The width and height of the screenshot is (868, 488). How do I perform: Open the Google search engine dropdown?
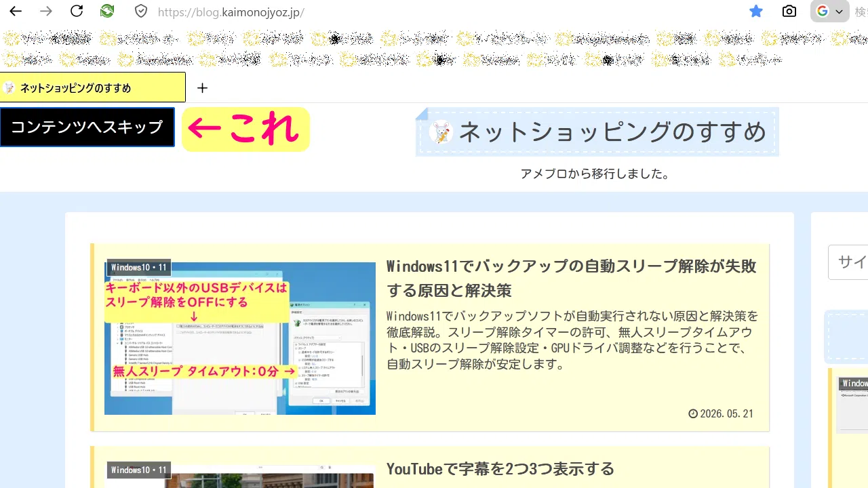coord(829,12)
